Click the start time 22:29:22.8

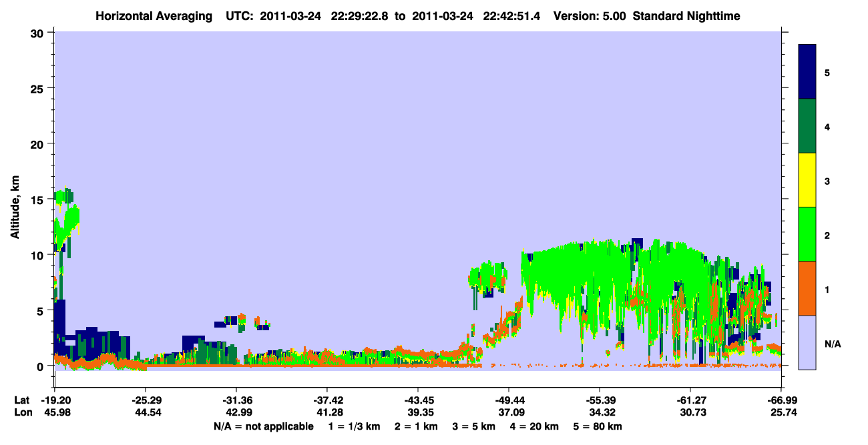tap(360, 16)
